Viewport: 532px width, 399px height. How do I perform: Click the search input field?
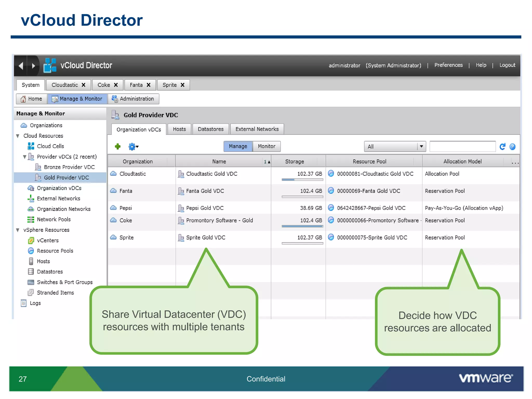tap(462, 147)
